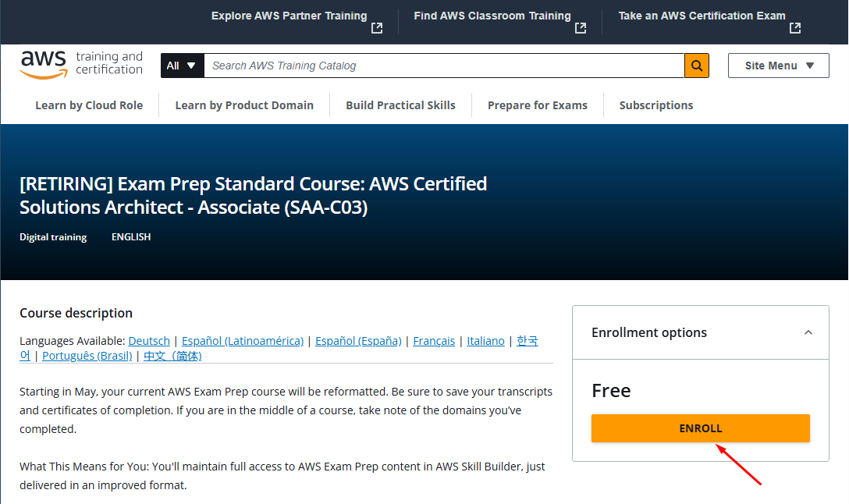Select Español (Latinoamérica) language link

click(x=243, y=341)
